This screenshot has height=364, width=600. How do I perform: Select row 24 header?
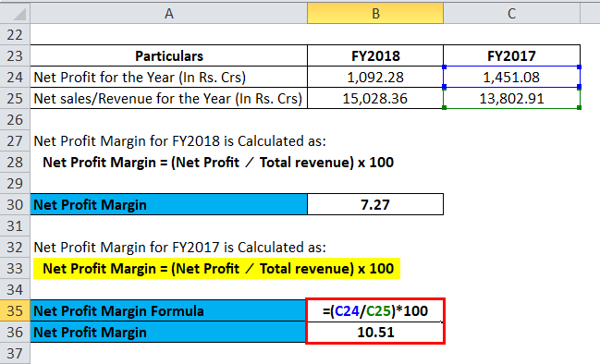[15, 78]
